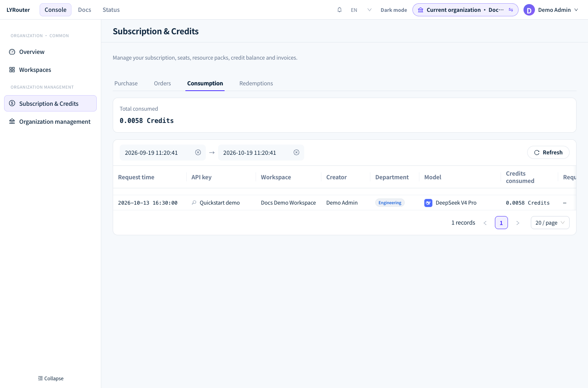Click the DeepSeek model logo icon
Viewport: 588px width, 388px height.
tap(428, 203)
